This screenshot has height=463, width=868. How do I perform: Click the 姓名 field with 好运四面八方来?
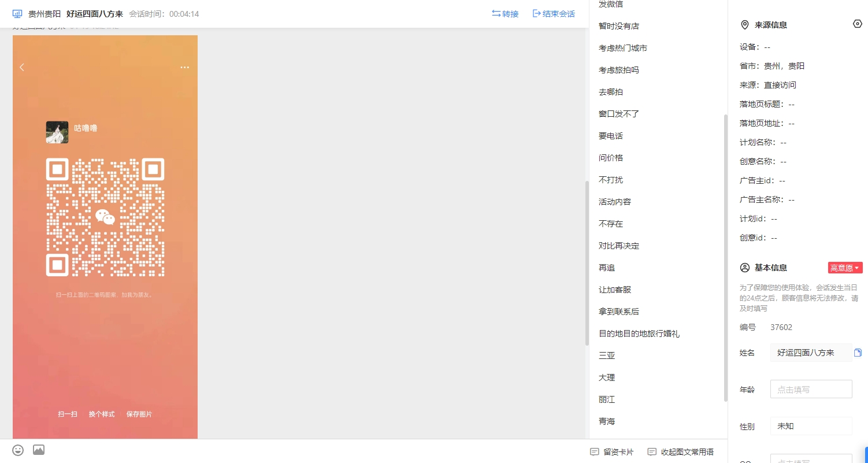(x=811, y=353)
